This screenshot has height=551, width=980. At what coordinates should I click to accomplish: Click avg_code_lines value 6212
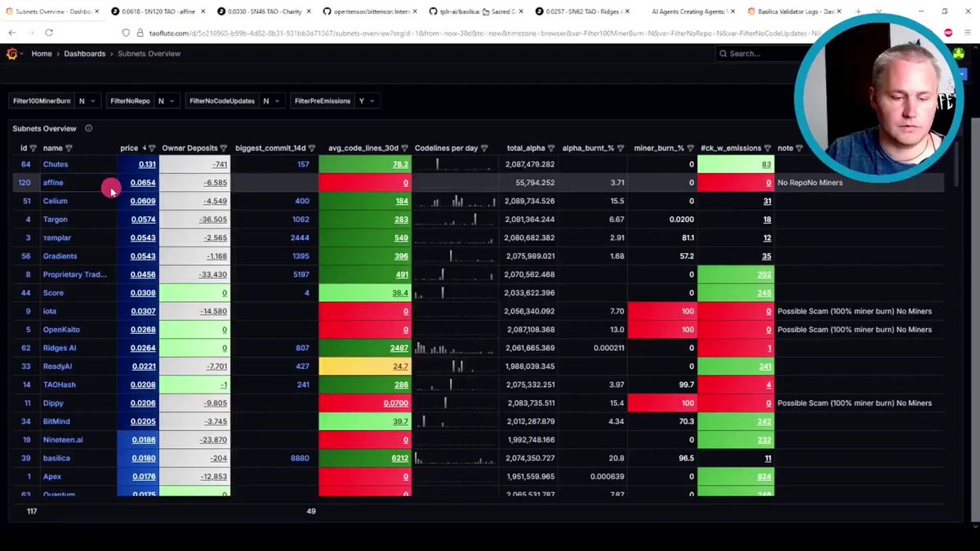[x=399, y=458]
